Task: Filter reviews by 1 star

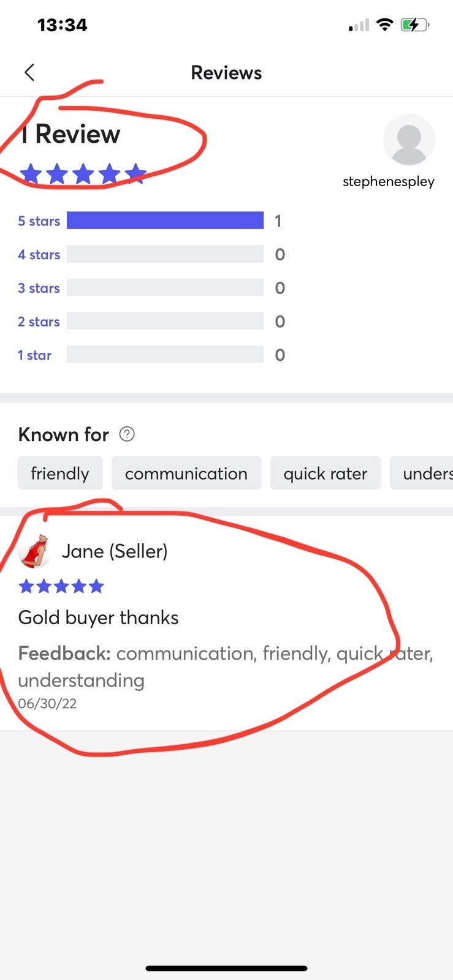Action: [x=34, y=355]
